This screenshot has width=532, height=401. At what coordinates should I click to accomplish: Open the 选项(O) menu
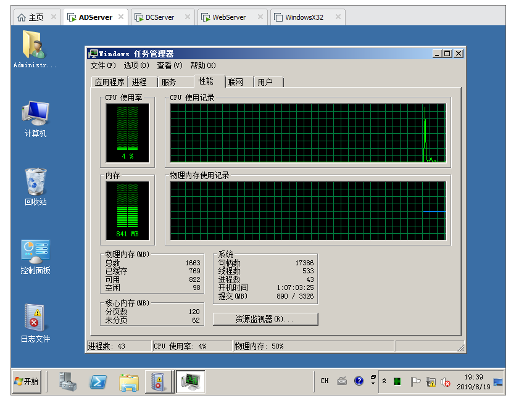point(136,65)
